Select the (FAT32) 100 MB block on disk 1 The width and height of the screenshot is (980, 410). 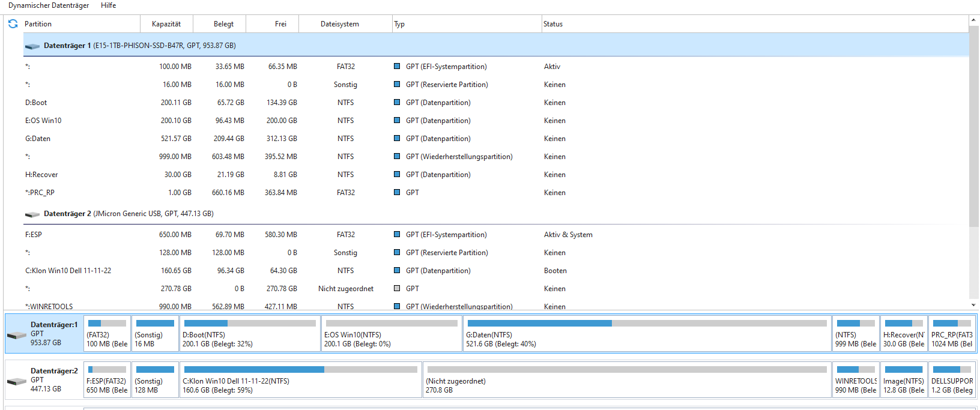107,334
